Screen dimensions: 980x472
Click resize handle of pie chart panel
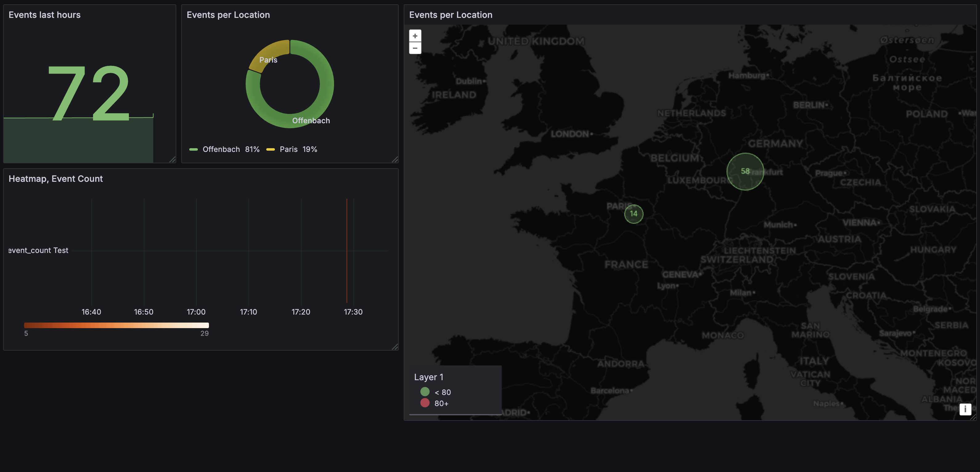(395, 159)
